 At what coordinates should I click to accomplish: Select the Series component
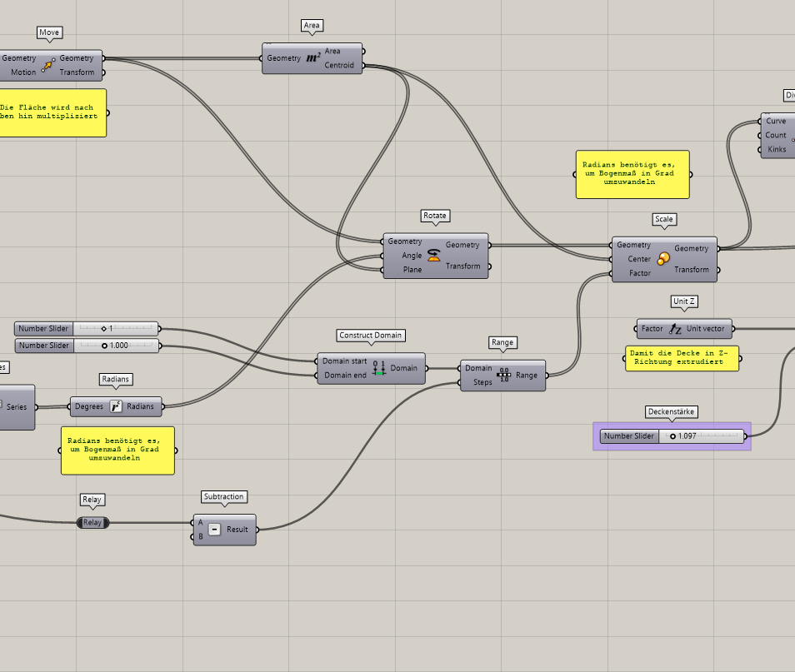point(17,407)
